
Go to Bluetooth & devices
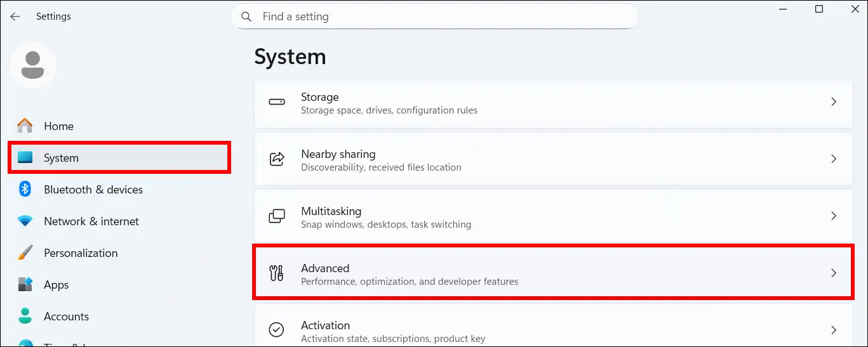119,190
